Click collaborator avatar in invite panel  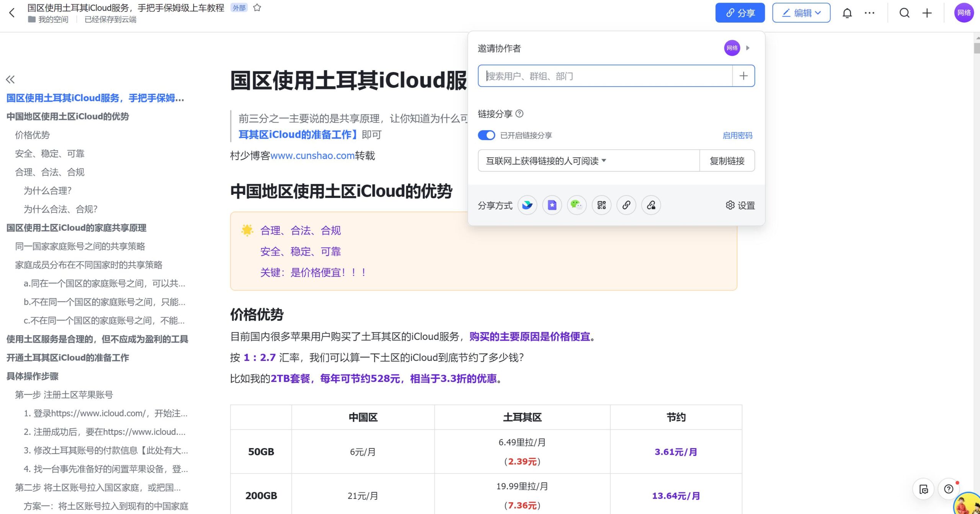coord(732,48)
